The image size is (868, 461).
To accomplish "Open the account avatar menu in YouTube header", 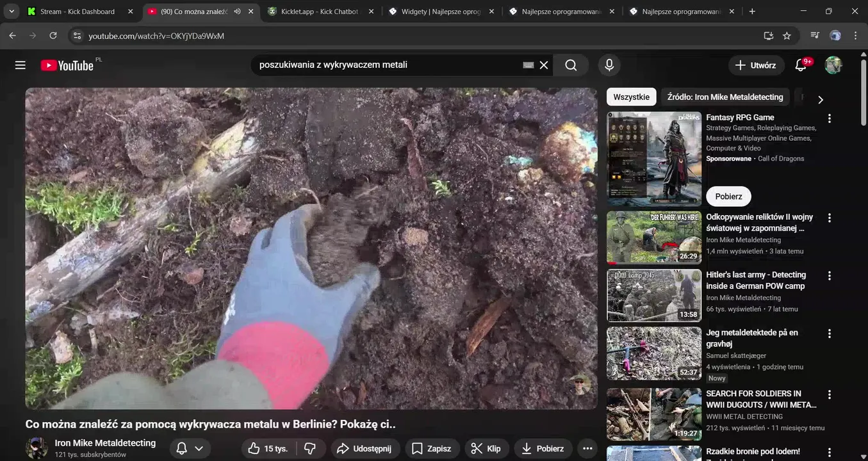I will click(x=833, y=65).
